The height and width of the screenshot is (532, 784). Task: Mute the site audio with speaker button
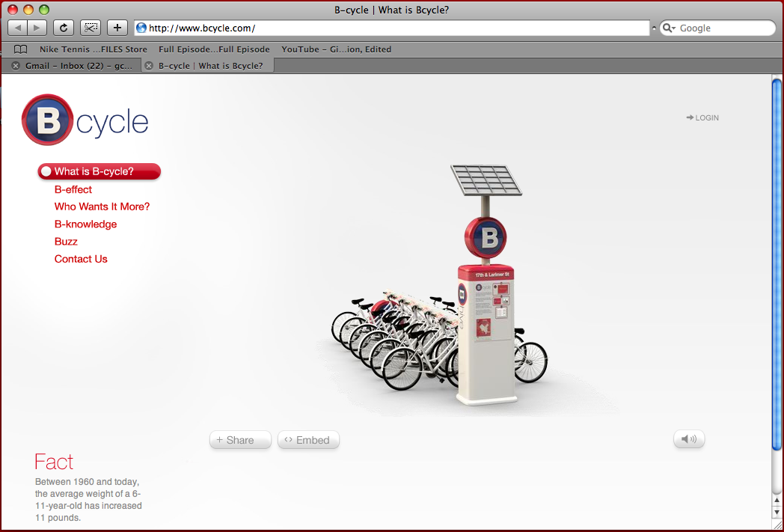[x=689, y=439]
